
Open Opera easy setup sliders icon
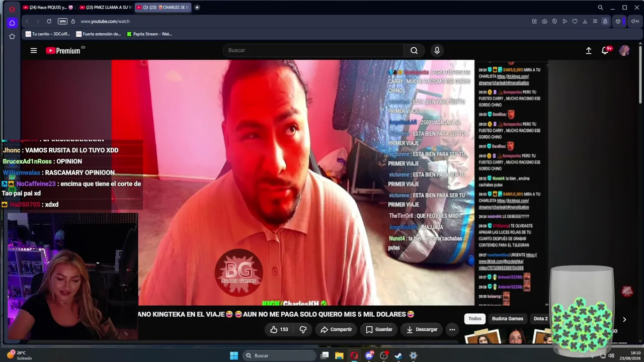595,21
